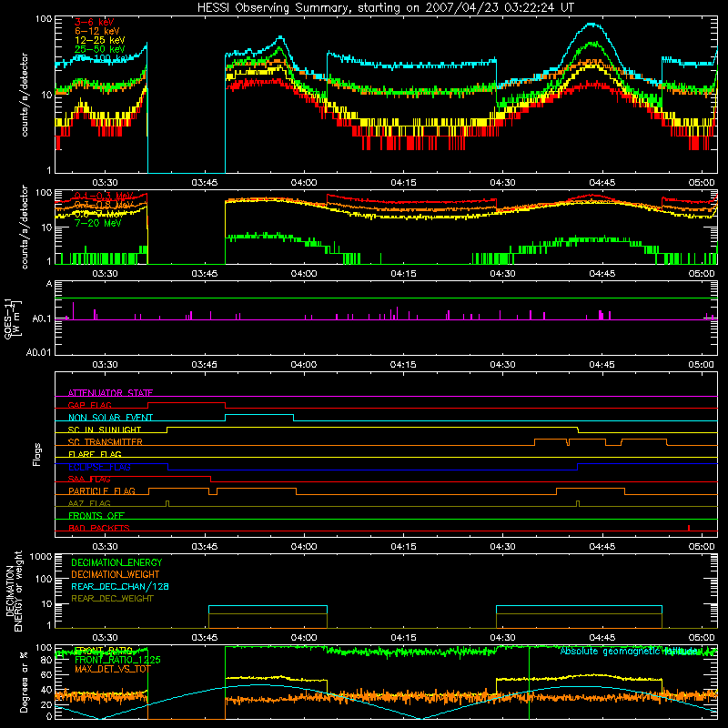Click the ECLIPSE_FLAG label
This screenshot has height=728, width=728.
[99, 467]
